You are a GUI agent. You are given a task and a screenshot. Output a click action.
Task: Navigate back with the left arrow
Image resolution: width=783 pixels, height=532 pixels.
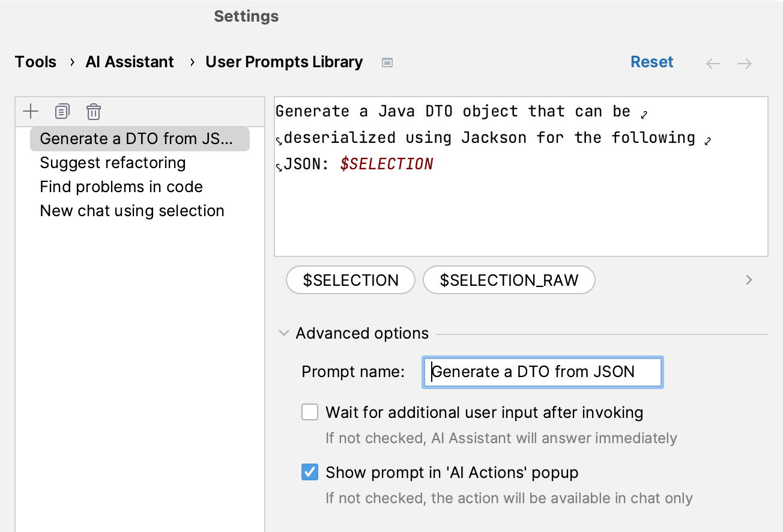pyautogui.click(x=713, y=63)
